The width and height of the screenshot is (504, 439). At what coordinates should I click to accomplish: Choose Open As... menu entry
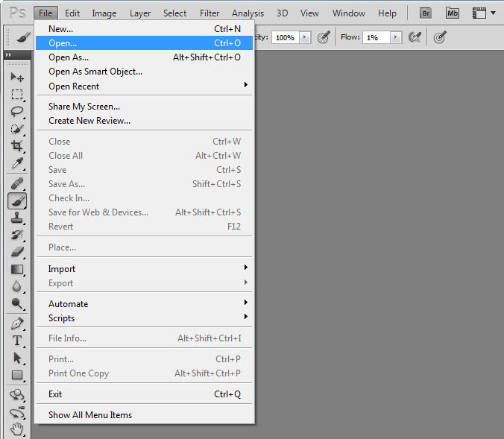[x=144, y=57]
